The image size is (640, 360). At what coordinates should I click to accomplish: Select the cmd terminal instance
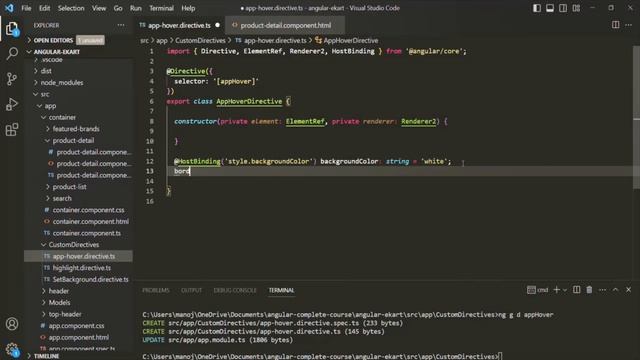pyautogui.click(x=538, y=290)
